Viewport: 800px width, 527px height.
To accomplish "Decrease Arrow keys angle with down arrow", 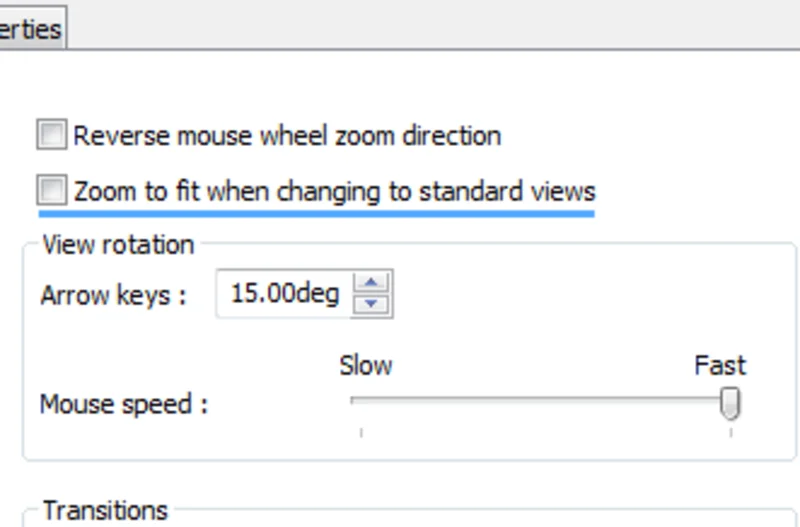I will (x=372, y=303).
